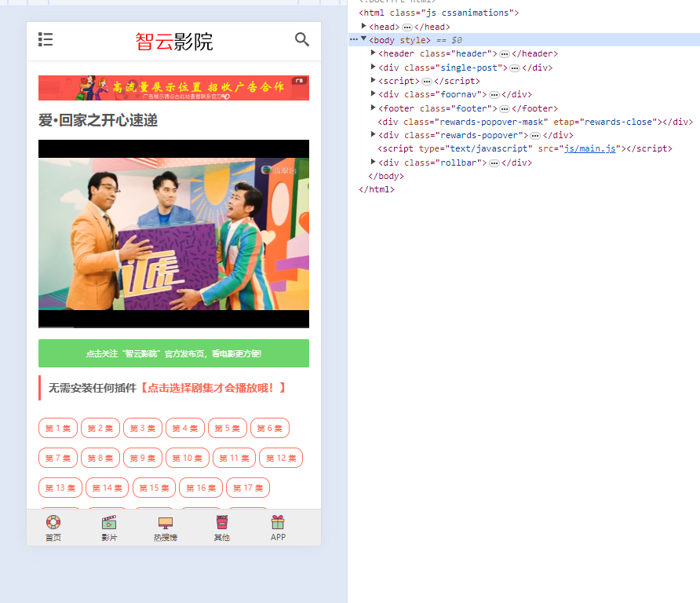The width and height of the screenshot is (700, 603).
Task: Select episode 第 15 集
Action: pos(154,488)
